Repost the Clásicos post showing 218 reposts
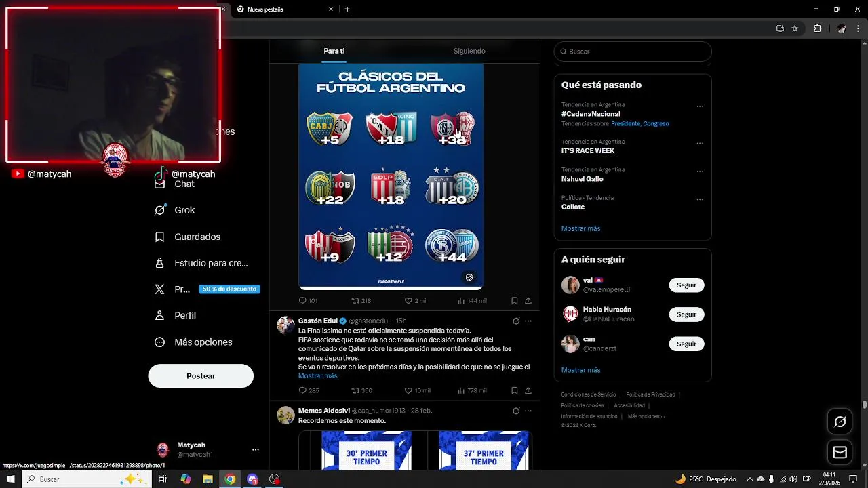The image size is (868, 488). [x=361, y=300]
